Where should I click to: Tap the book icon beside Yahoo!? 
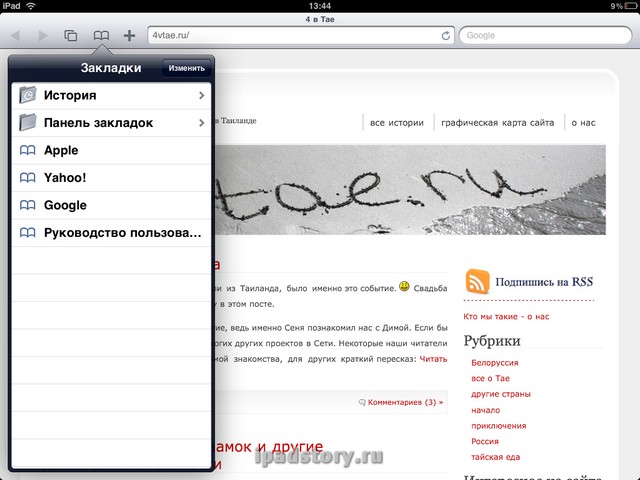tap(27, 178)
